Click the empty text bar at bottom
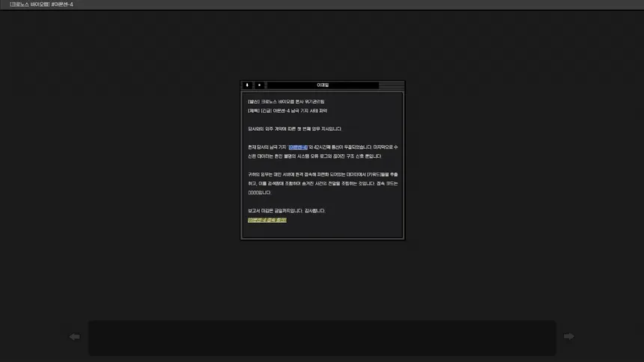The height and width of the screenshot is (362, 644). tap(323, 338)
